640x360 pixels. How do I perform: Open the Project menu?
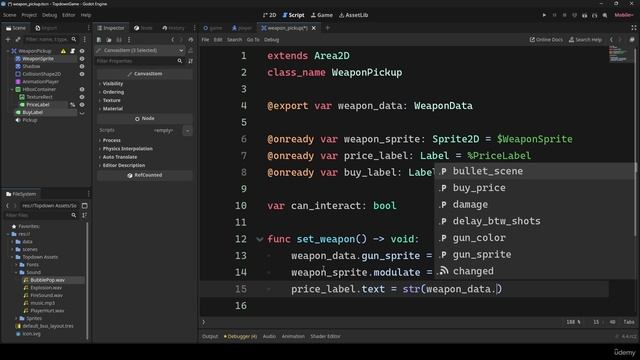[x=29, y=15]
